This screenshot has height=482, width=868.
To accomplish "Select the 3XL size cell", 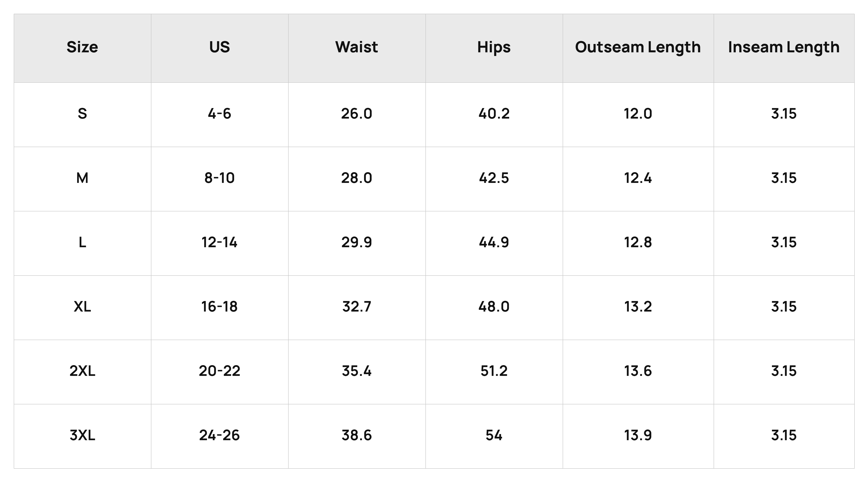I will [82, 435].
